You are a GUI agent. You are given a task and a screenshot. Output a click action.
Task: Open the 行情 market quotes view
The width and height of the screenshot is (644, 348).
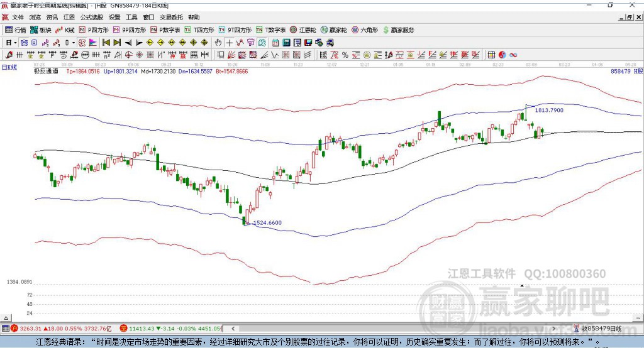pos(16,30)
